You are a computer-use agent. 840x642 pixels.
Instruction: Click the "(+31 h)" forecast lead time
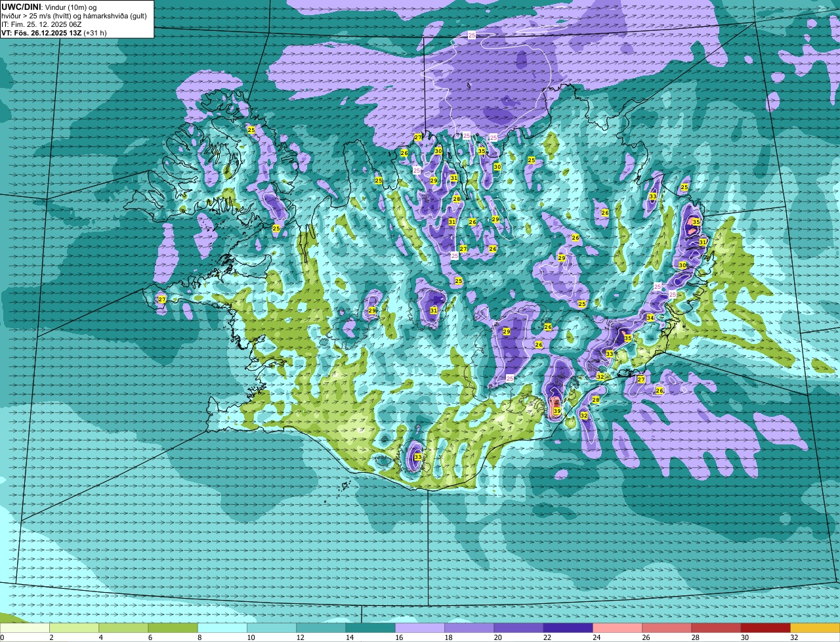95,33
